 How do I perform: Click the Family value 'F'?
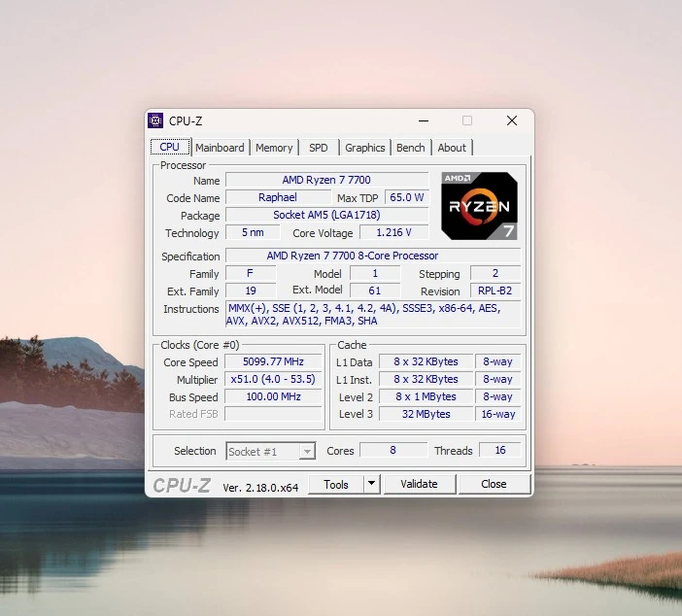(251, 273)
